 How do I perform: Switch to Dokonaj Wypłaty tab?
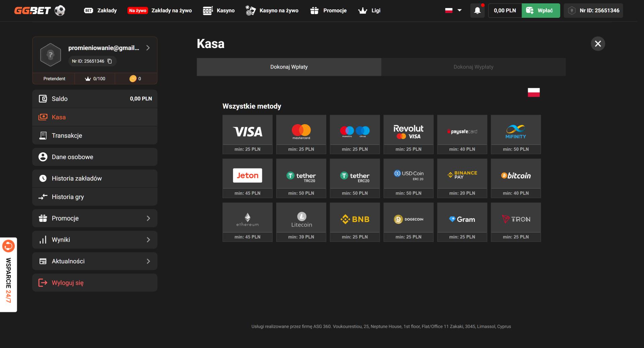[x=474, y=67]
